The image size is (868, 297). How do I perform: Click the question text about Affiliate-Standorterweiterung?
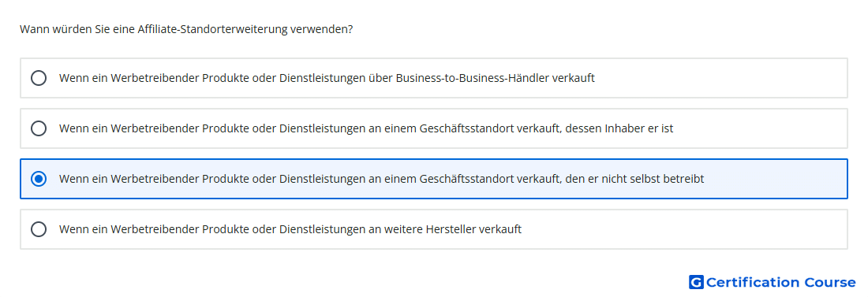point(186,29)
